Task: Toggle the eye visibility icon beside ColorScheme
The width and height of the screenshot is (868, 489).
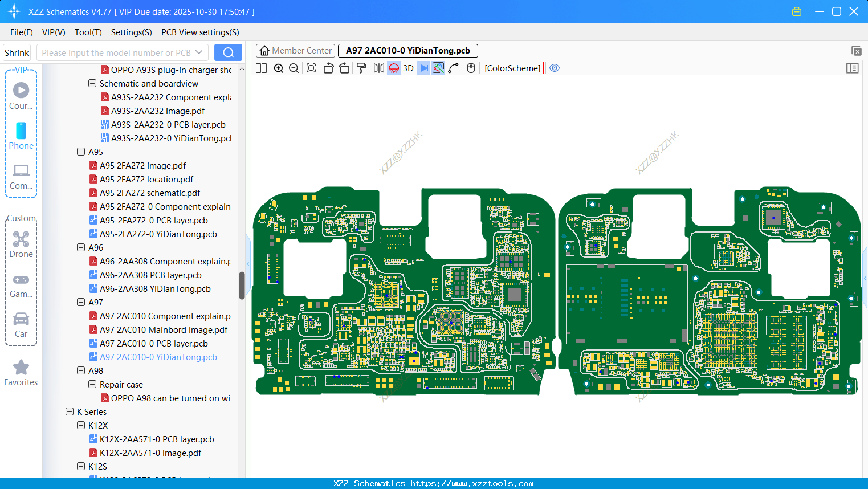Action: coord(554,68)
